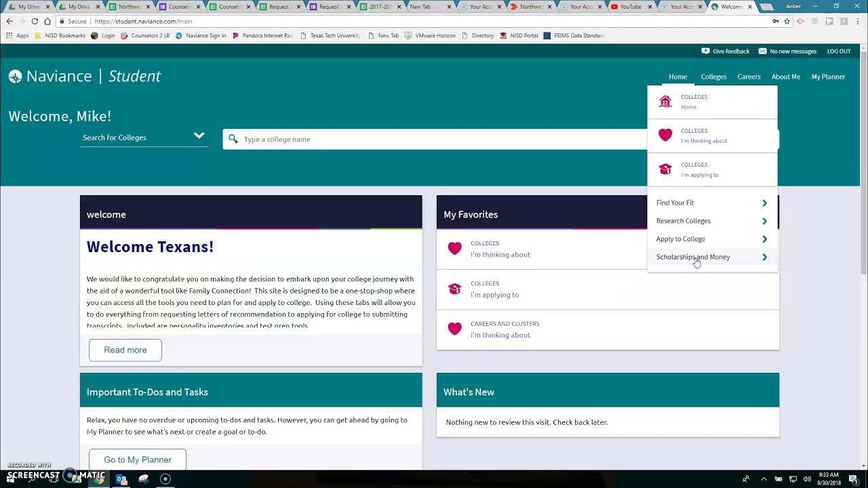Open the About Me menu
This screenshot has height=488, width=868.
(x=785, y=77)
